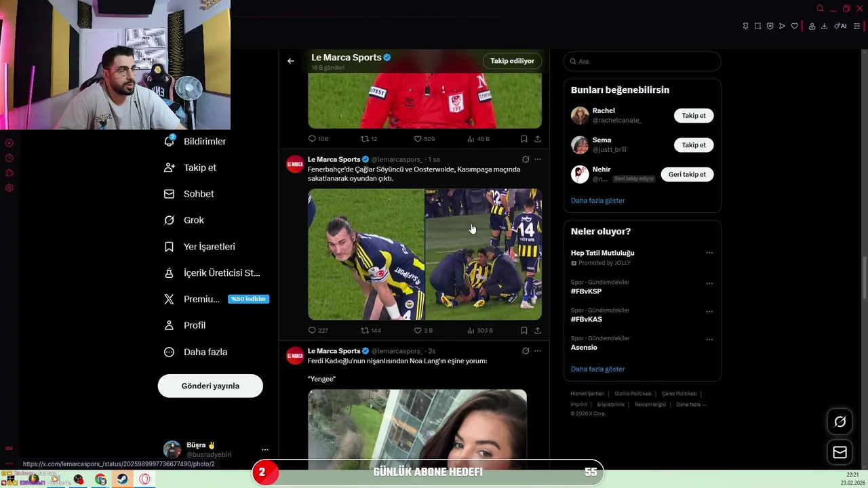Click the ad blocker shield icon
The image size is (868, 488).
pos(770,26)
